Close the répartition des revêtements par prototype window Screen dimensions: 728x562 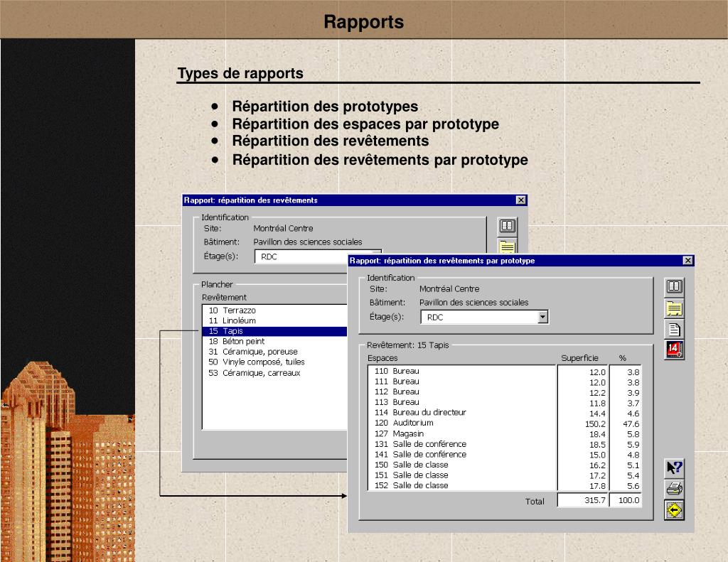coord(688,260)
